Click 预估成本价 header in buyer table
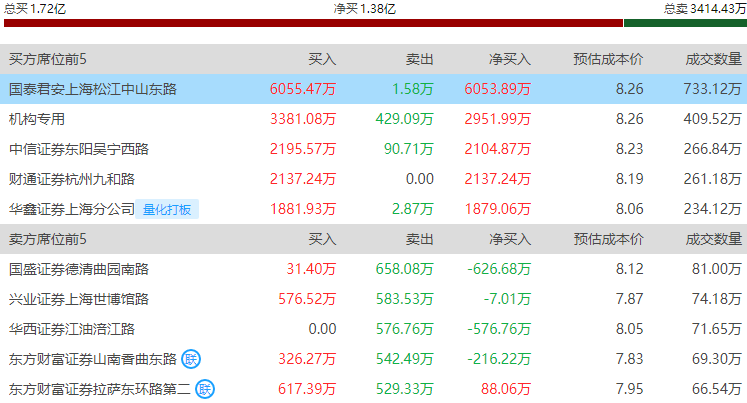Viewport: 747px width, 403px height. (x=608, y=60)
